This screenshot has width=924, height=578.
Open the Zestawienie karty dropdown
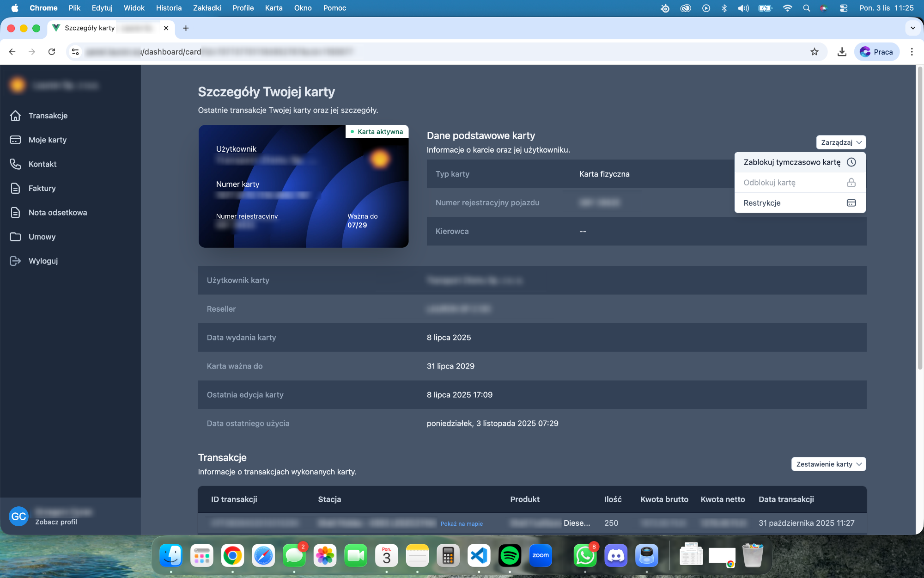pos(828,464)
